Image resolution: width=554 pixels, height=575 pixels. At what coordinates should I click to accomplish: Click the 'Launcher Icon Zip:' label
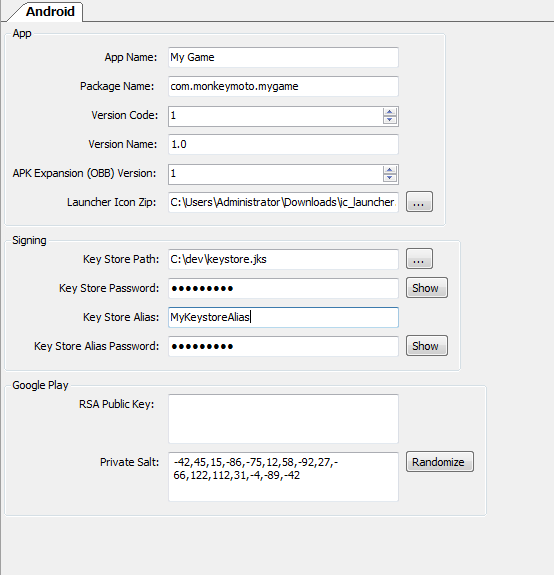tap(111, 202)
